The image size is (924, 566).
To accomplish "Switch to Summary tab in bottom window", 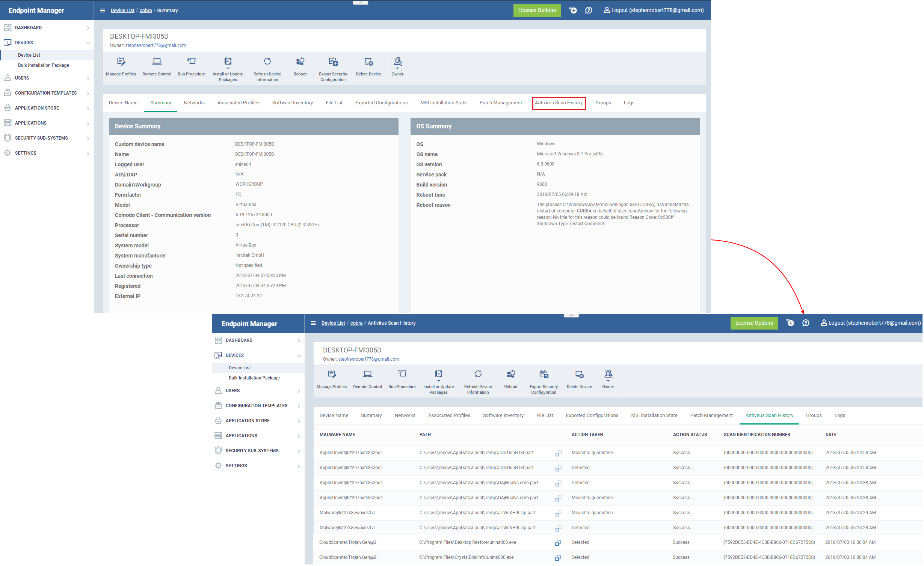I will coord(371,415).
